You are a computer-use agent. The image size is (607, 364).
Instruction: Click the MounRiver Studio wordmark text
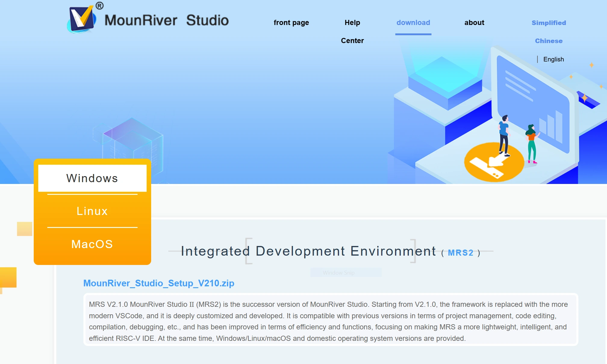tap(167, 20)
